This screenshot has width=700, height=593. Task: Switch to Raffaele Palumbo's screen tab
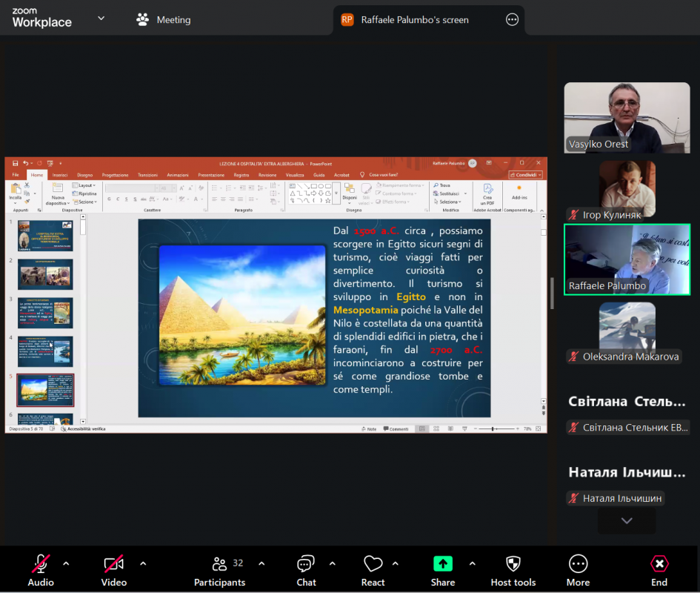[415, 20]
